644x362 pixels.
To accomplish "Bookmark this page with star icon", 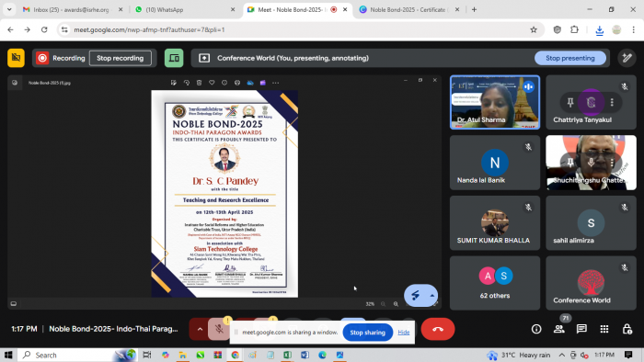I will (x=534, y=29).
